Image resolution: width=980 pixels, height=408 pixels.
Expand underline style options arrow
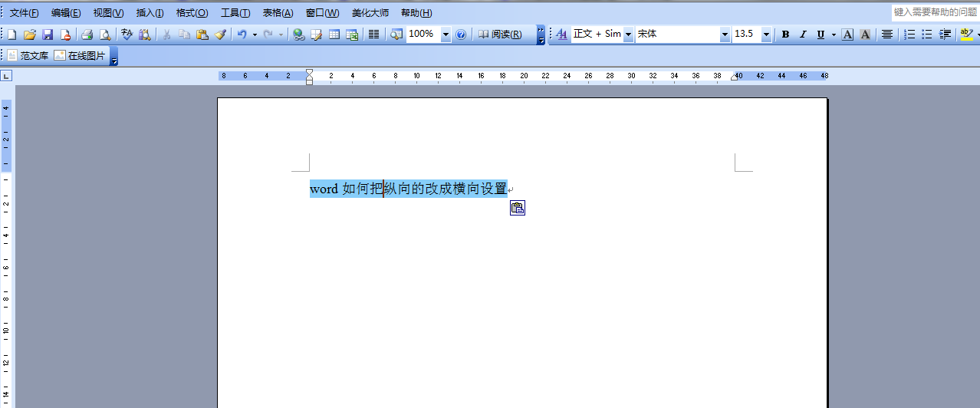(x=834, y=35)
